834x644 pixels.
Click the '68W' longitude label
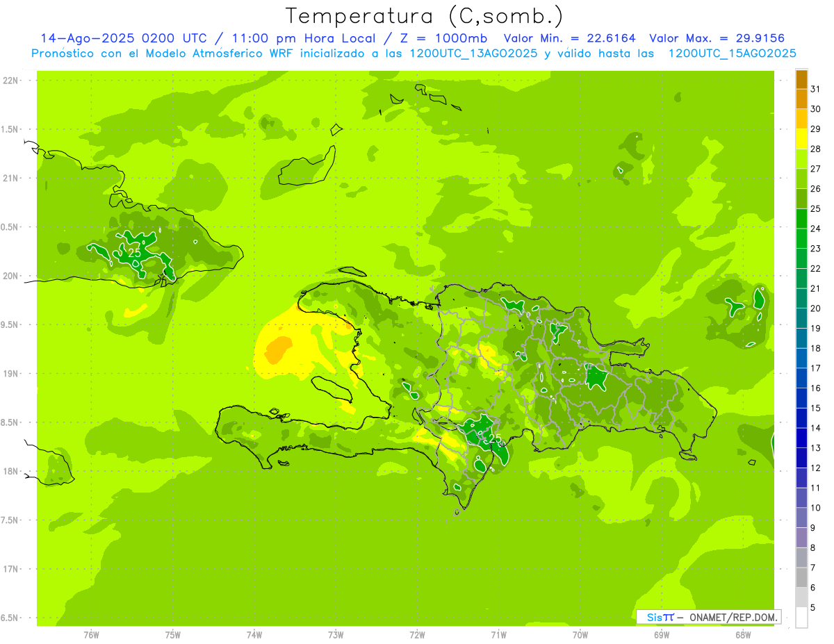click(x=743, y=635)
